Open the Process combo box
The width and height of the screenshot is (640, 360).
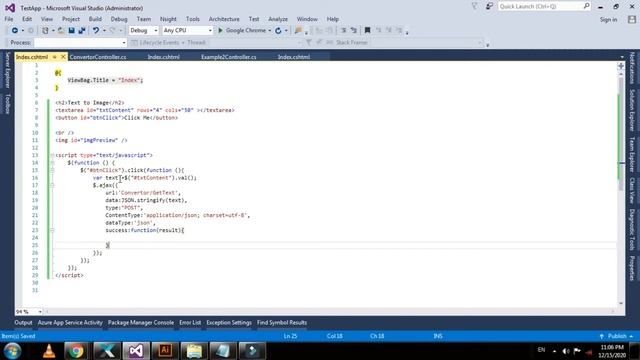[80, 42]
